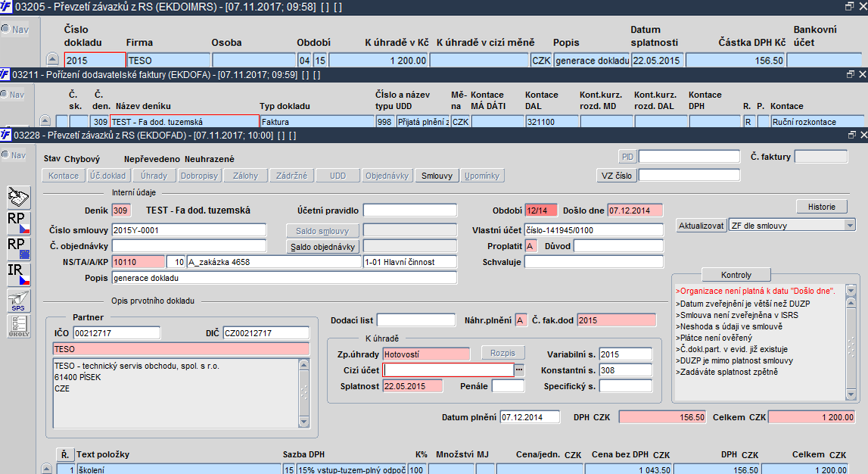868x474 pixels.
Task: Click the SPS paper plane icon
Action: click(x=18, y=300)
